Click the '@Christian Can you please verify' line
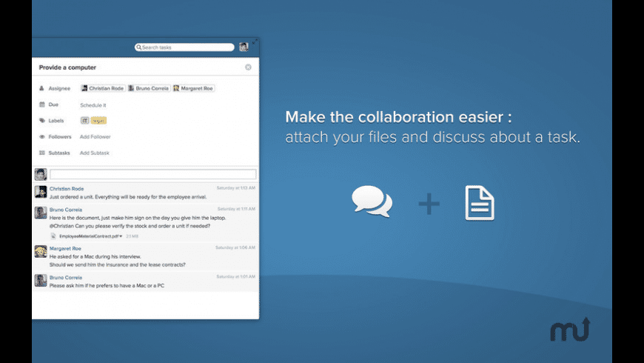This screenshot has width=644, height=363. (130, 226)
